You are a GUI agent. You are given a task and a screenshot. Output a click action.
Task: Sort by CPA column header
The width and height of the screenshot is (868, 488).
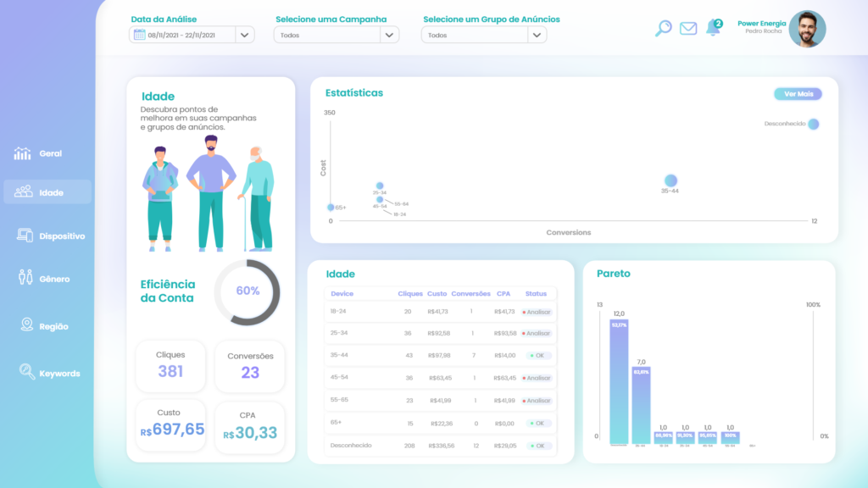point(504,294)
